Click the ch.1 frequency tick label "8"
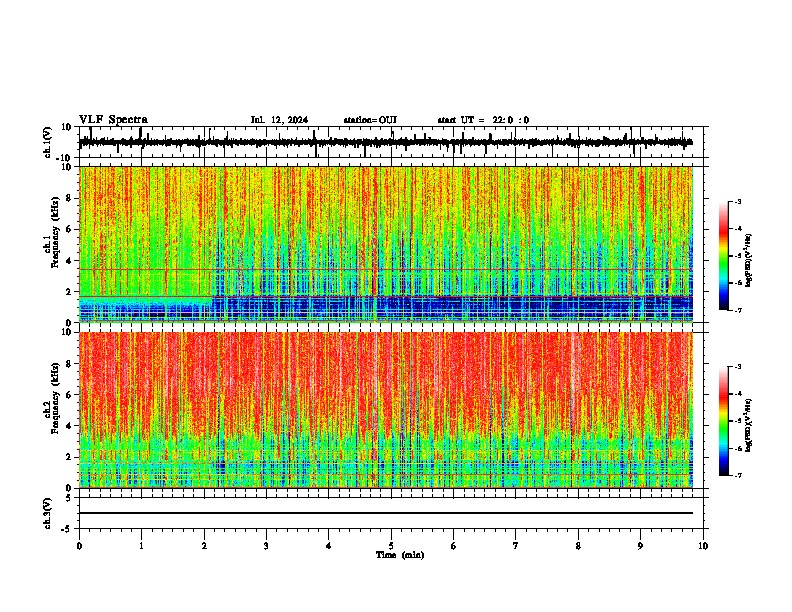The image size is (792, 612). coord(70,198)
